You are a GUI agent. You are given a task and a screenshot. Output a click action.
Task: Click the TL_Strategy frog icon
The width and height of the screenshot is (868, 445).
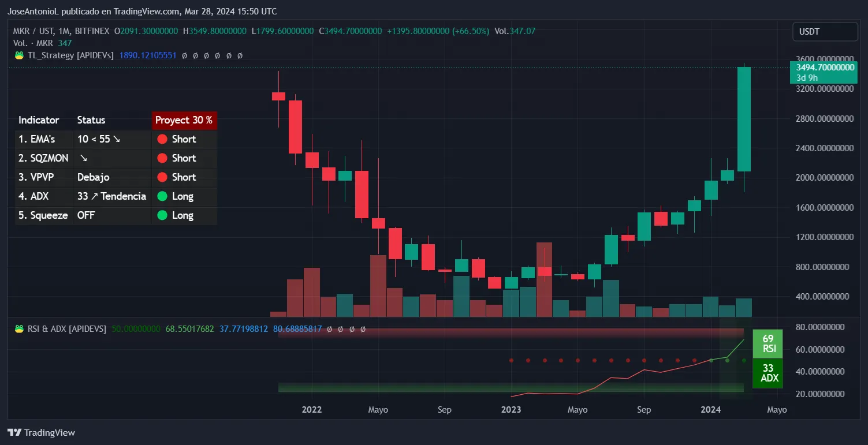pyautogui.click(x=18, y=55)
